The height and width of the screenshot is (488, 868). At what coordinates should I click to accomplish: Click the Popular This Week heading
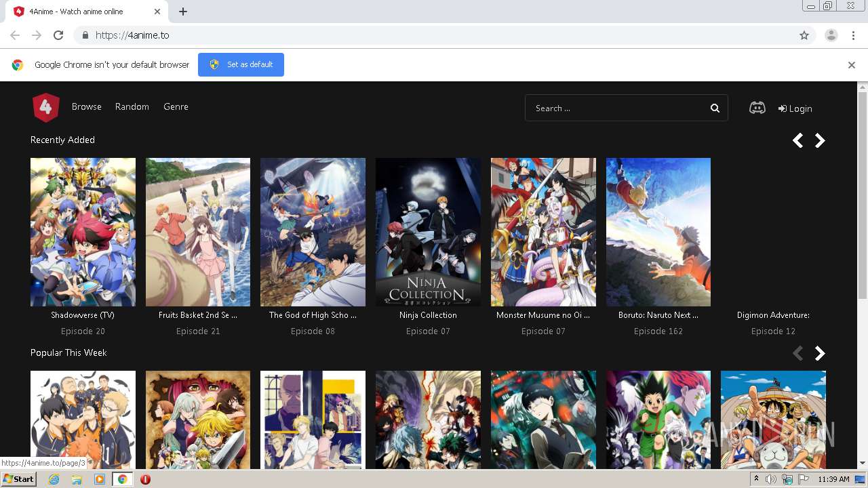(x=68, y=353)
